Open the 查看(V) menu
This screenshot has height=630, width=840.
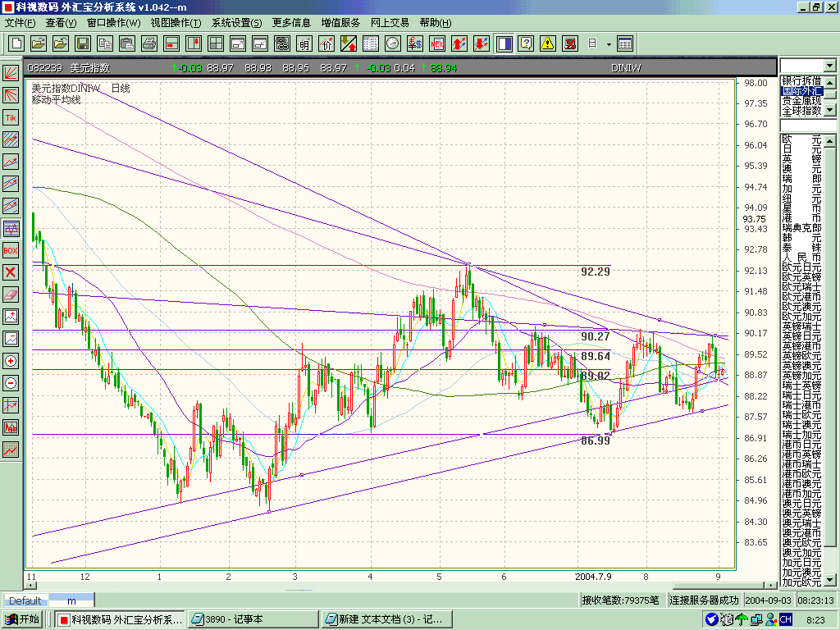(x=61, y=22)
